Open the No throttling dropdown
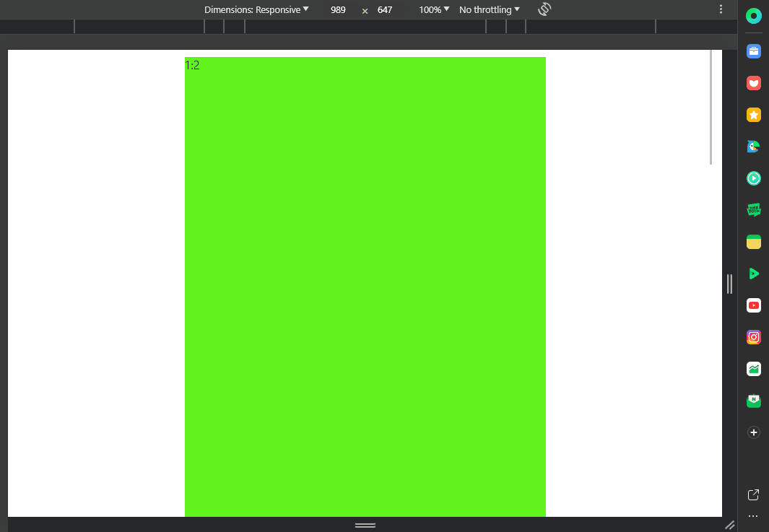The image size is (769, 532). pyautogui.click(x=489, y=10)
